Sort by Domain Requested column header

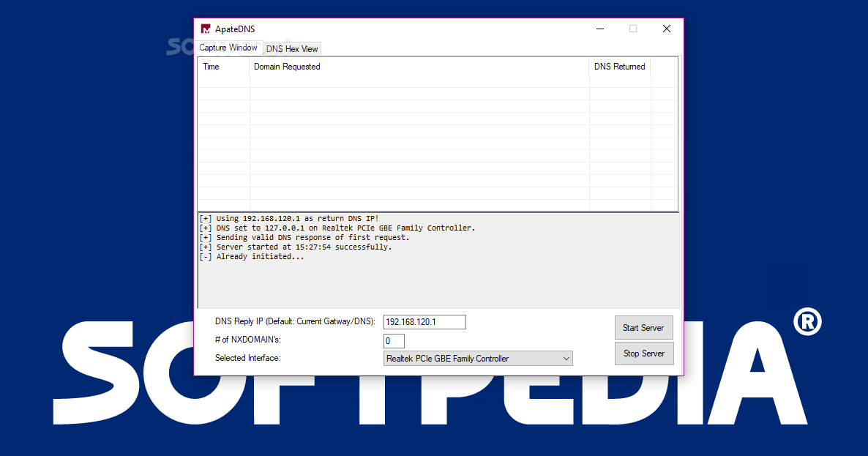coord(419,67)
